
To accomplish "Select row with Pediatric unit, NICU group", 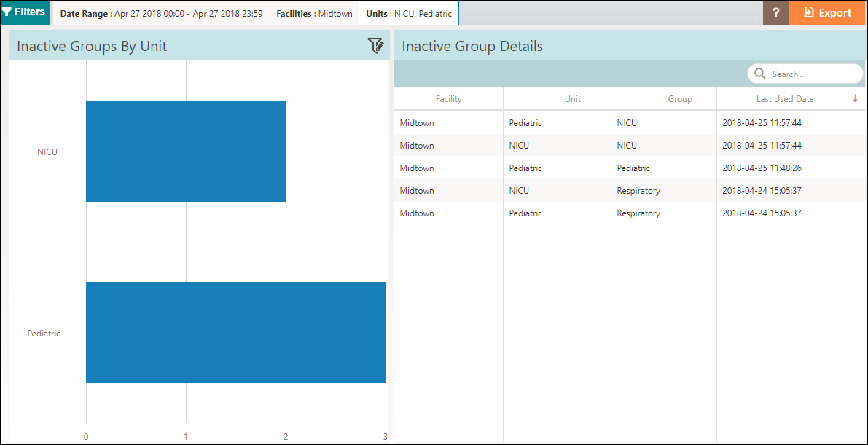I will pyautogui.click(x=630, y=123).
